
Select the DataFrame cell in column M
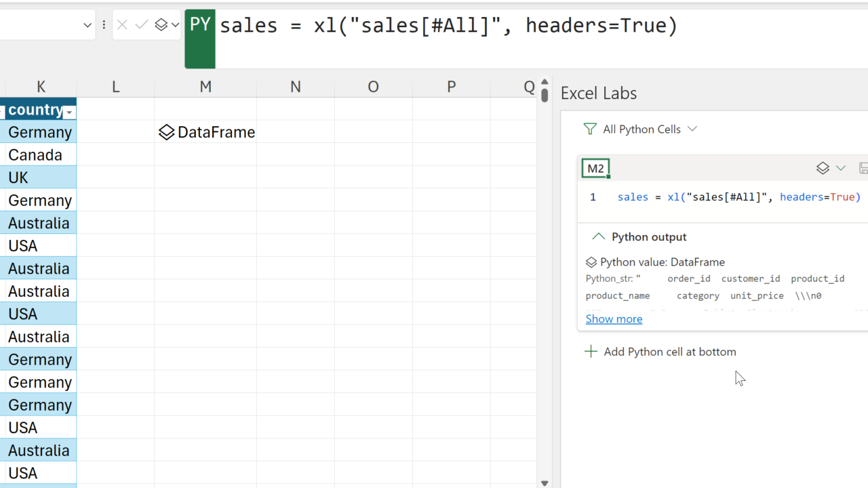pos(206,132)
